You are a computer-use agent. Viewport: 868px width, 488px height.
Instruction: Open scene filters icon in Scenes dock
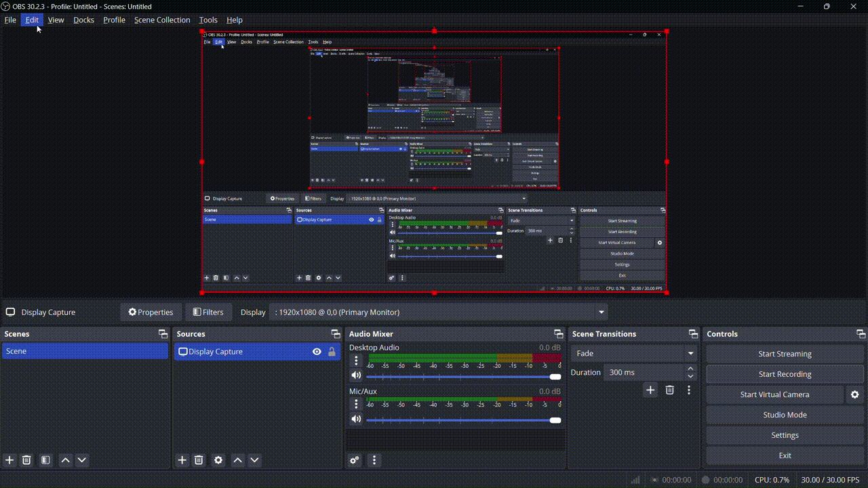click(45, 460)
